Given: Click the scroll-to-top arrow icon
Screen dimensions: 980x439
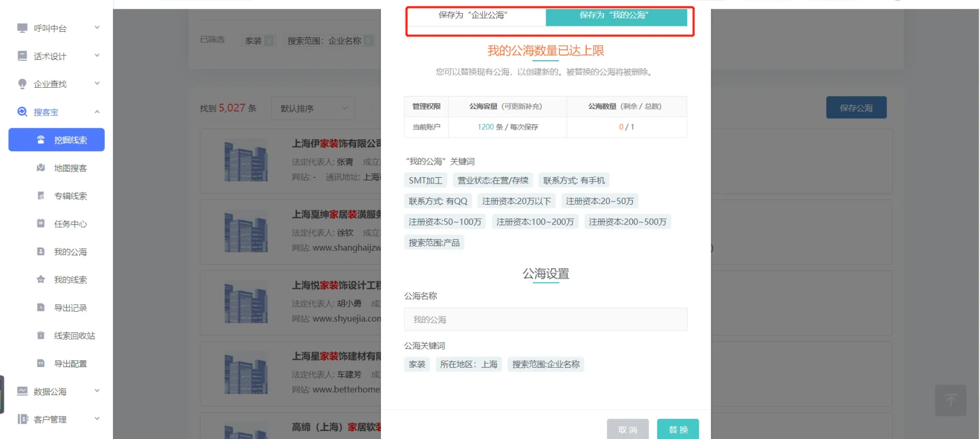Looking at the screenshot, I should click(950, 400).
